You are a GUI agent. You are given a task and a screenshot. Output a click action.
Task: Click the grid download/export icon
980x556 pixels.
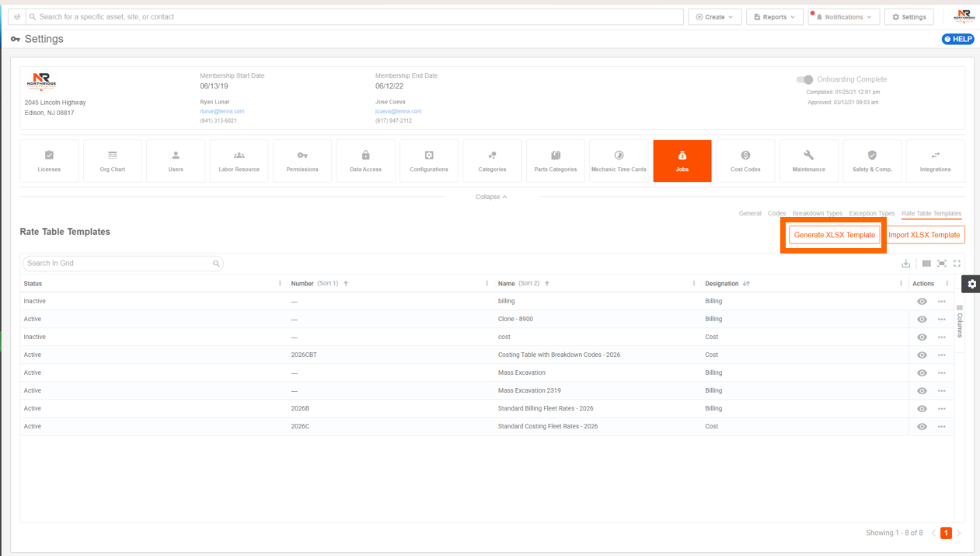click(906, 264)
